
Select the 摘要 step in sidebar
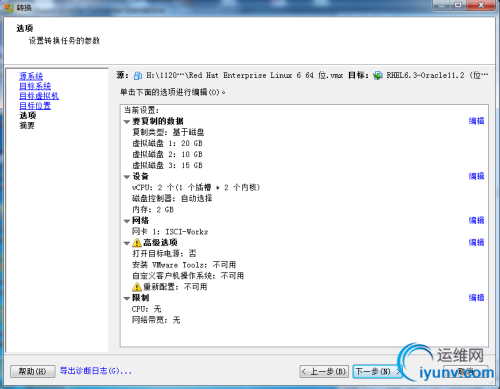pyautogui.click(x=27, y=126)
